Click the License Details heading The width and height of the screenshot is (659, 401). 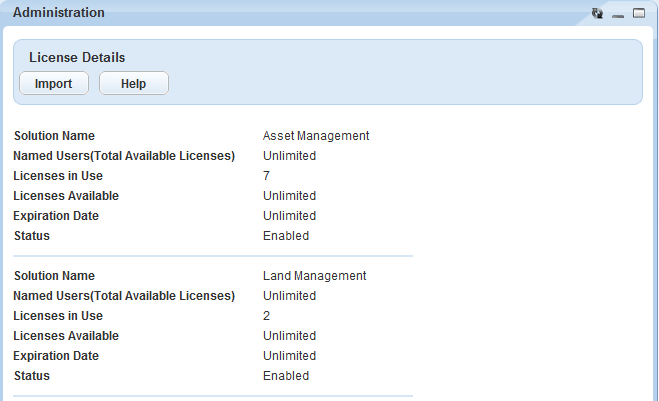tap(77, 58)
